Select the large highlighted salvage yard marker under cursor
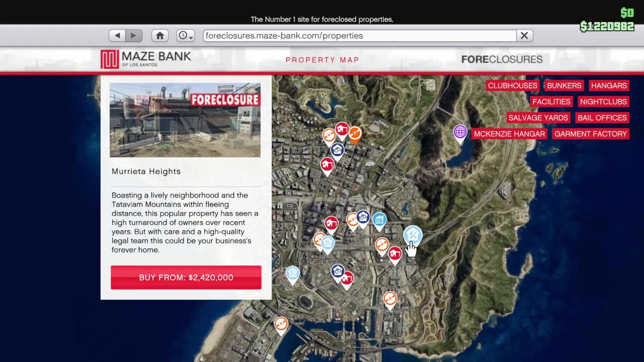The height and width of the screenshot is (362, 644). pyautogui.click(x=413, y=235)
